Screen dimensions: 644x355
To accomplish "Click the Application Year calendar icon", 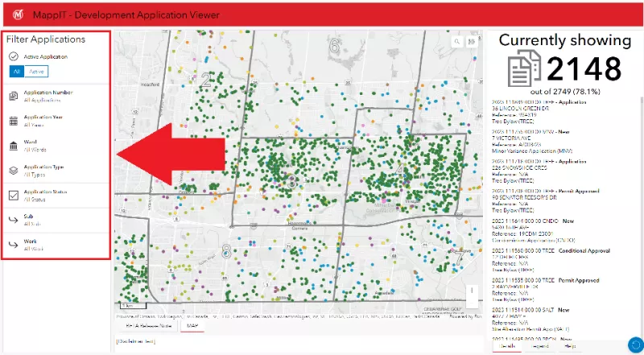I will 14,121.
